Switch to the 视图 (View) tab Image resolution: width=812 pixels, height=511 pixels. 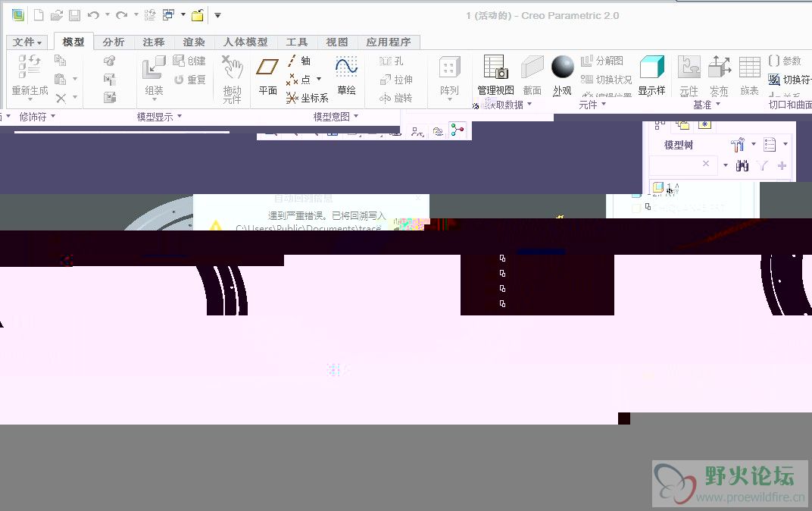point(336,42)
